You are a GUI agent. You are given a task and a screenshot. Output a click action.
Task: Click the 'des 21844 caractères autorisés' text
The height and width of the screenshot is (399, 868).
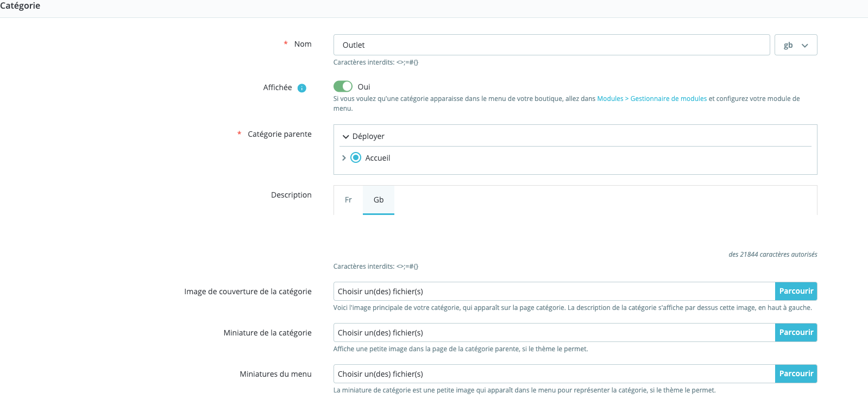(x=773, y=254)
